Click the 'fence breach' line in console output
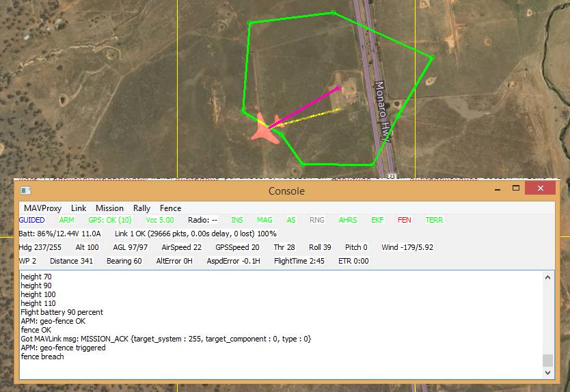Viewport: 570px width, 392px height. pos(42,356)
